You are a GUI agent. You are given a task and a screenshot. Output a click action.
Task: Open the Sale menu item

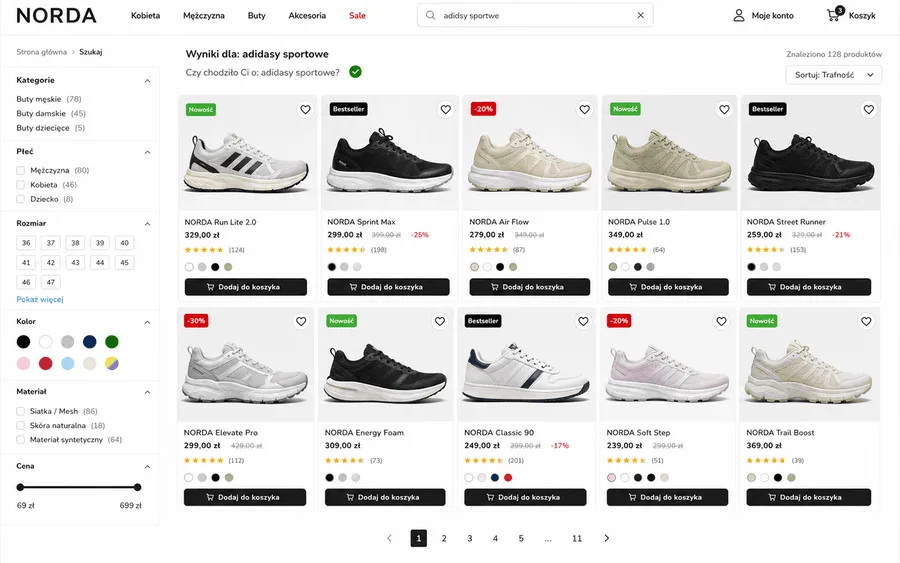point(357,15)
